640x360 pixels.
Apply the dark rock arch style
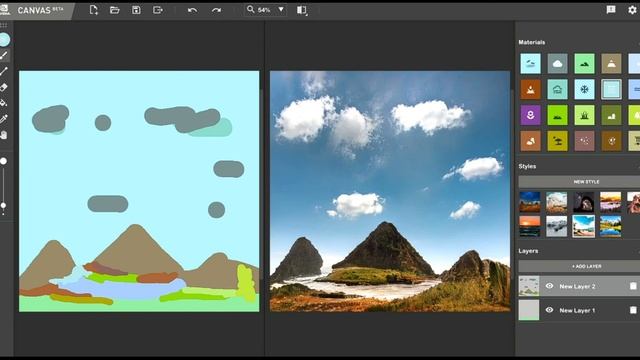[x=584, y=202]
